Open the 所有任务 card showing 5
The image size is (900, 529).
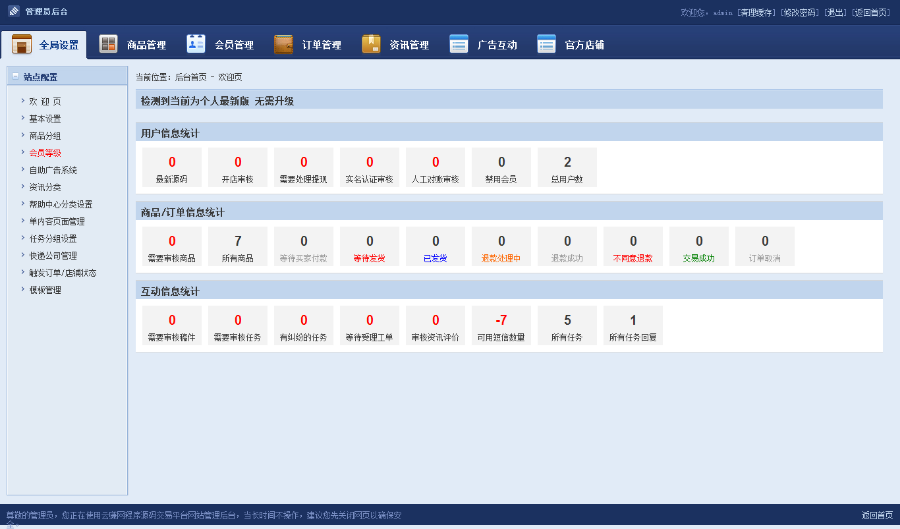(567, 325)
